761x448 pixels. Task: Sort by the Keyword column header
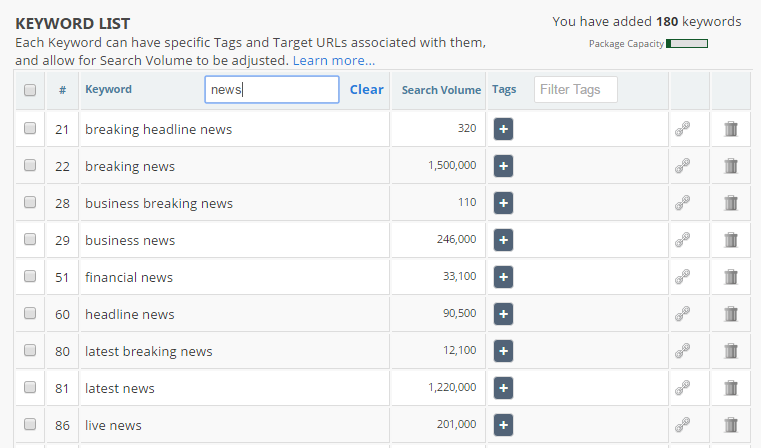[x=108, y=90]
